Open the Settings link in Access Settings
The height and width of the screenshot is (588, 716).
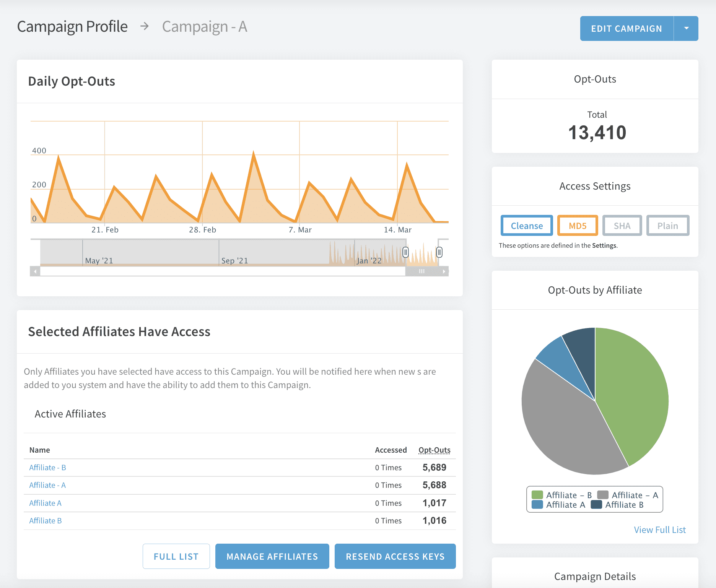pos(604,245)
